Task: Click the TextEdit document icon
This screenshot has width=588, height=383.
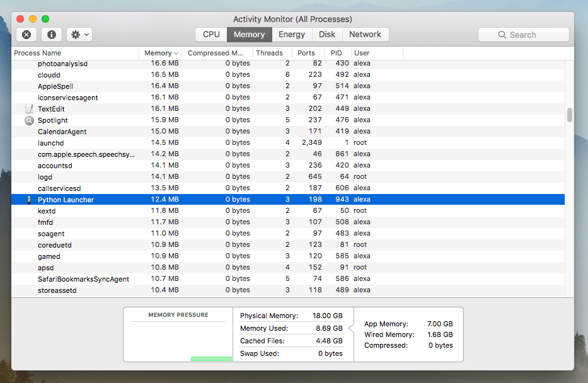Action: click(x=28, y=108)
